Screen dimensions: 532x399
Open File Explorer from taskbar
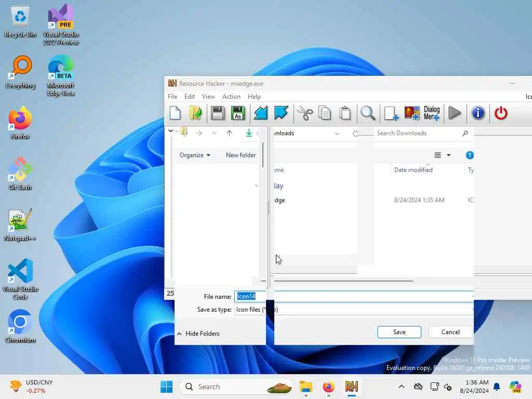(305, 387)
